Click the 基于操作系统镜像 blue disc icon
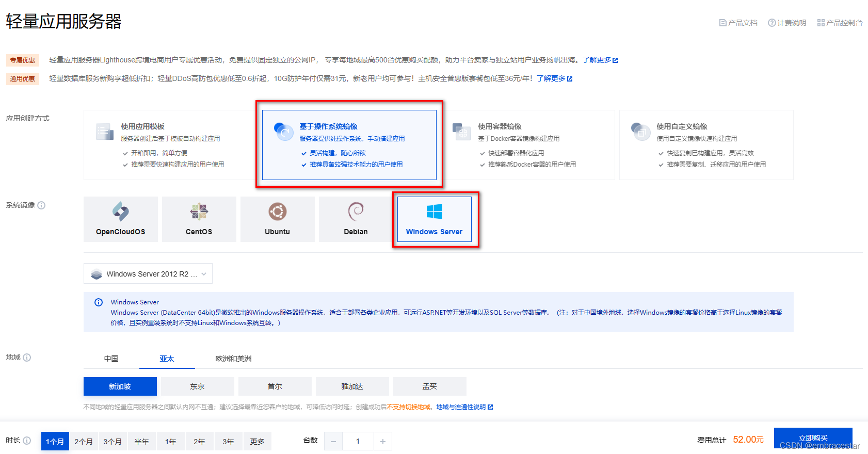This screenshot has height=454, width=868. coord(283,132)
